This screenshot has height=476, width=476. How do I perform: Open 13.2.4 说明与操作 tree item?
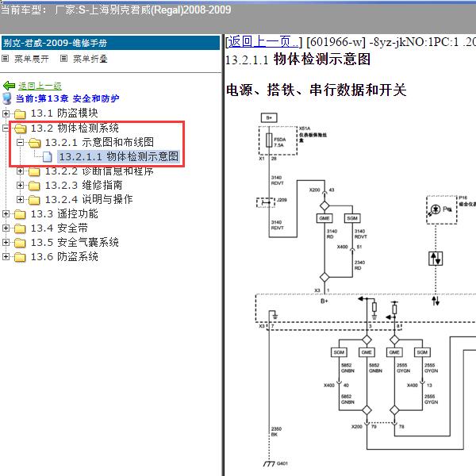click(x=89, y=199)
